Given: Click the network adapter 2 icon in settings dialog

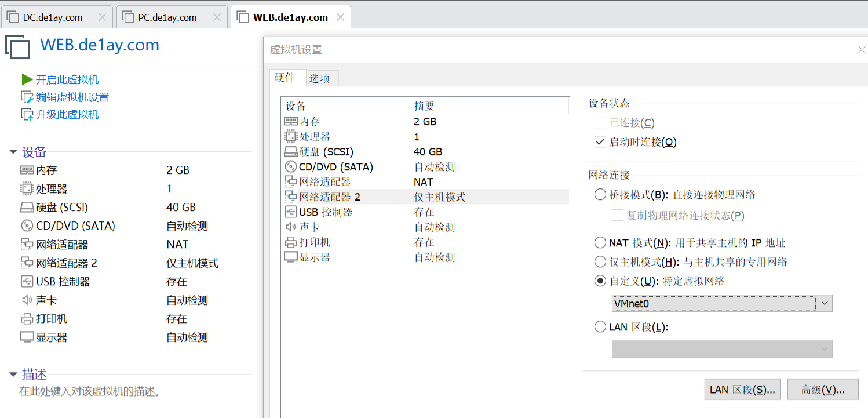Looking at the screenshot, I should 291,197.
